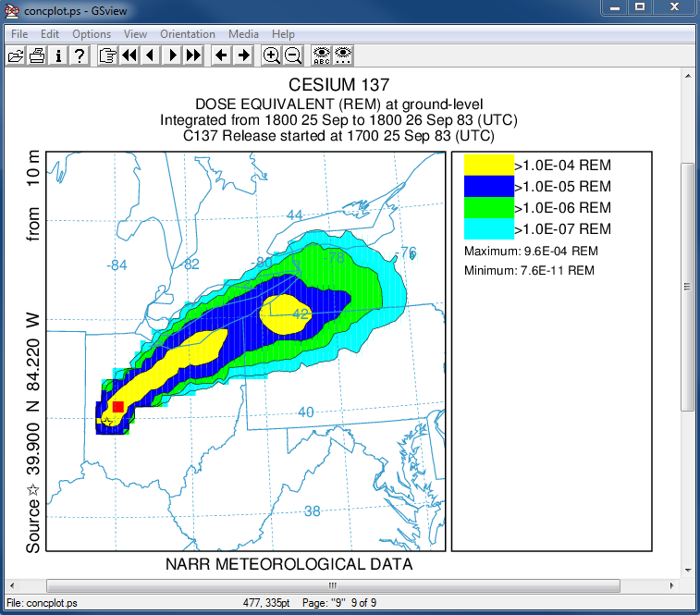Open the File menu

coord(19,34)
